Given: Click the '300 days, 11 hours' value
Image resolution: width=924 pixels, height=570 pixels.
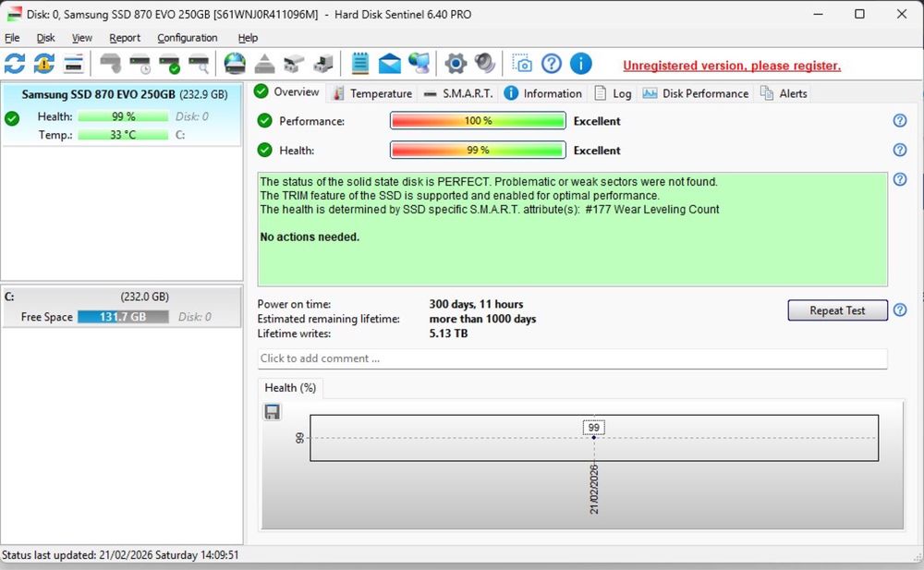Looking at the screenshot, I should point(476,304).
